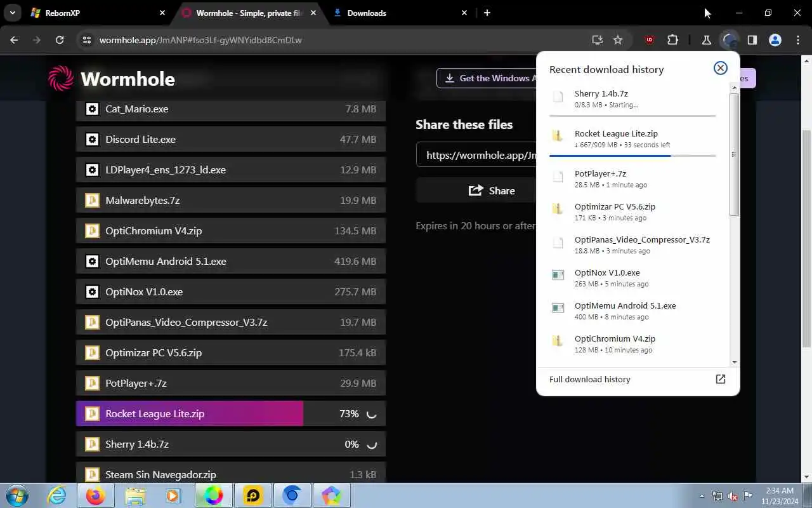Image resolution: width=812 pixels, height=508 pixels.
Task: Open Chrome three-dot menu
Action: click(x=798, y=40)
